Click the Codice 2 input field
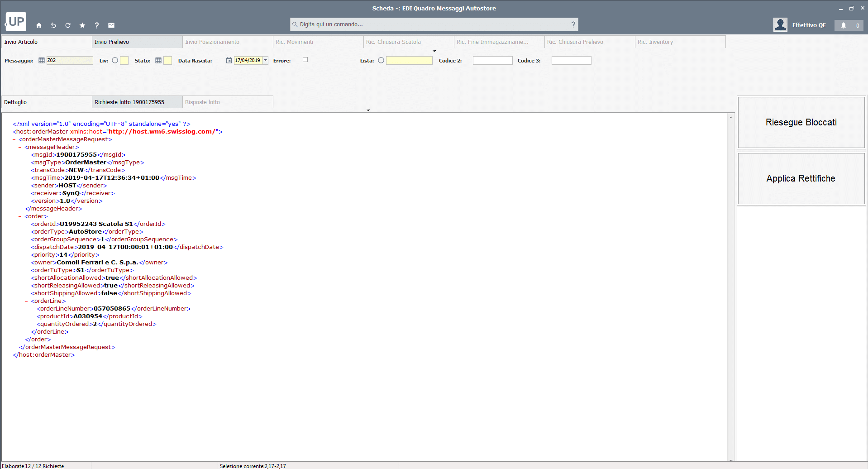The width and height of the screenshot is (868, 469). [492, 60]
